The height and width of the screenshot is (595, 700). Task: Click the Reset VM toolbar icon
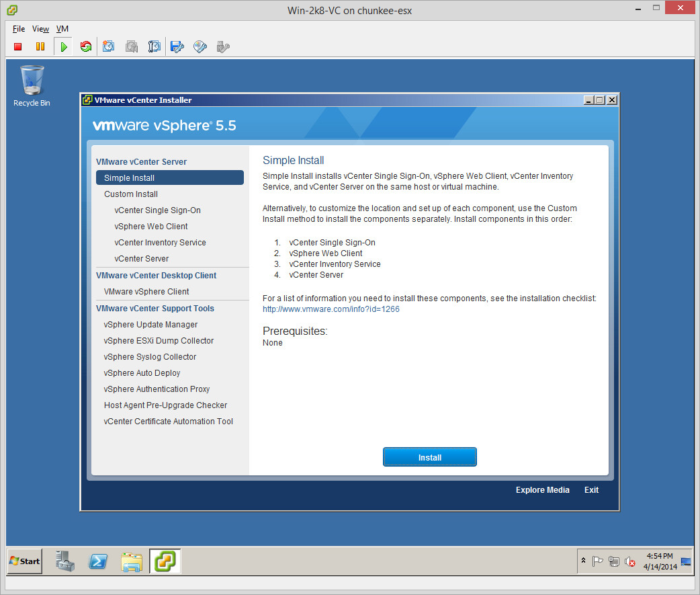click(x=85, y=46)
